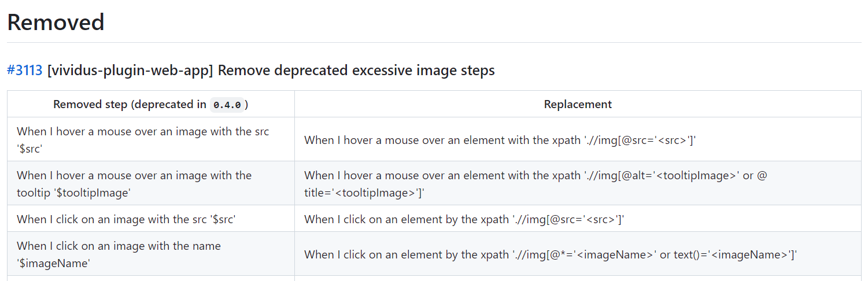Image resolution: width=868 pixels, height=281 pixels.
Task: Open the #3113 issue link
Action: pos(24,71)
